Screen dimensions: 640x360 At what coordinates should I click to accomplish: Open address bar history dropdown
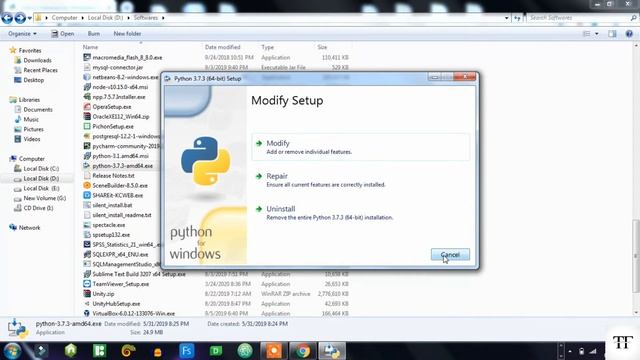507,18
